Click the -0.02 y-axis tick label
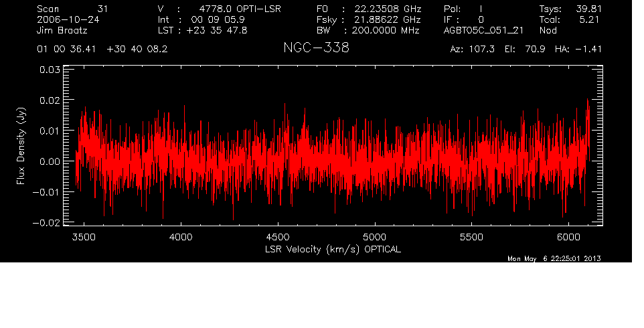 point(46,222)
